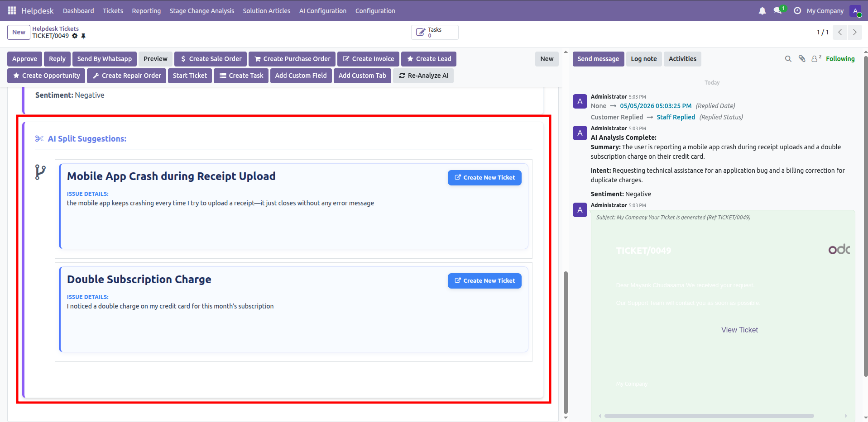
Task: Click the Re-Analyze AI button
Action: coord(423,76)
